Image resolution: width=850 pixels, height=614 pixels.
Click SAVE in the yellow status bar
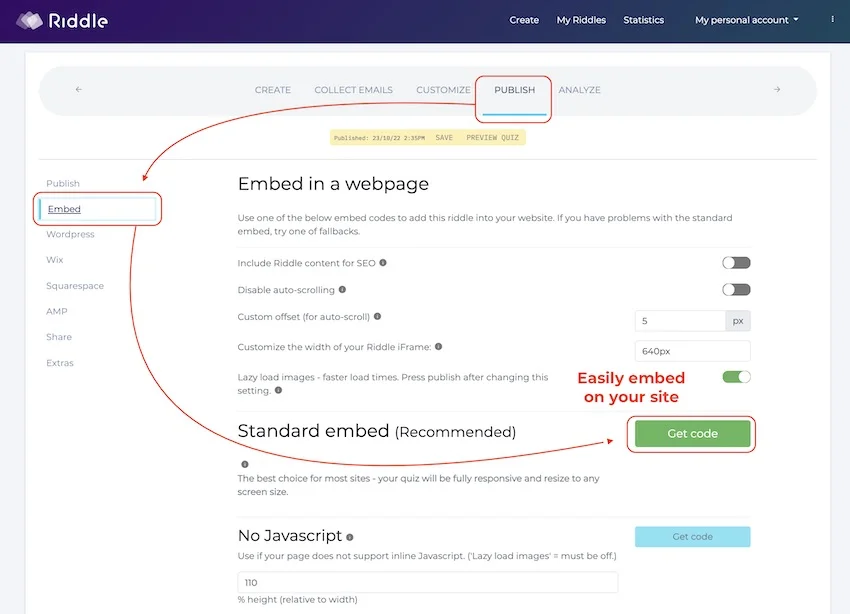click(x=444, y=138)
